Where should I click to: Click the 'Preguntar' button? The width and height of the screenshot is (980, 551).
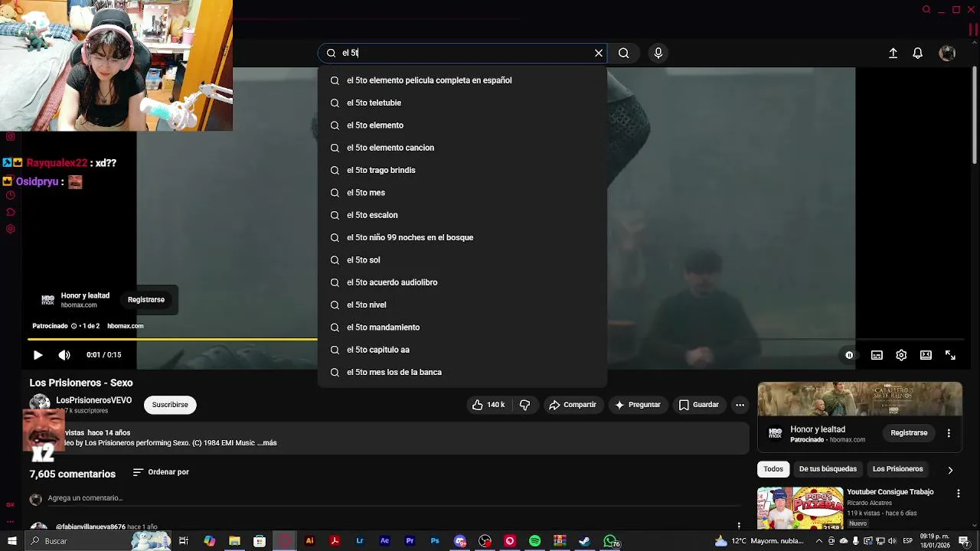click(637, 405)
